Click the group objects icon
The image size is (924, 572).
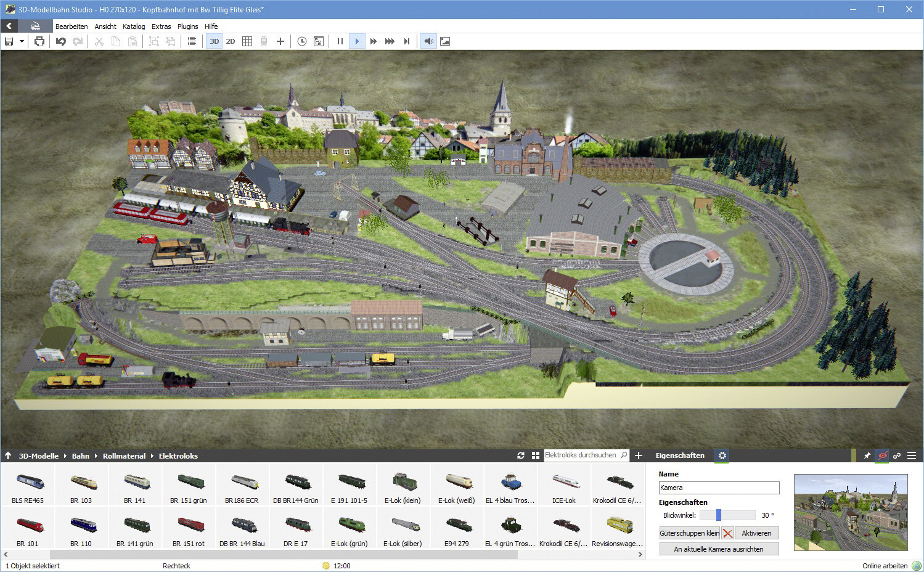point(154,41)
